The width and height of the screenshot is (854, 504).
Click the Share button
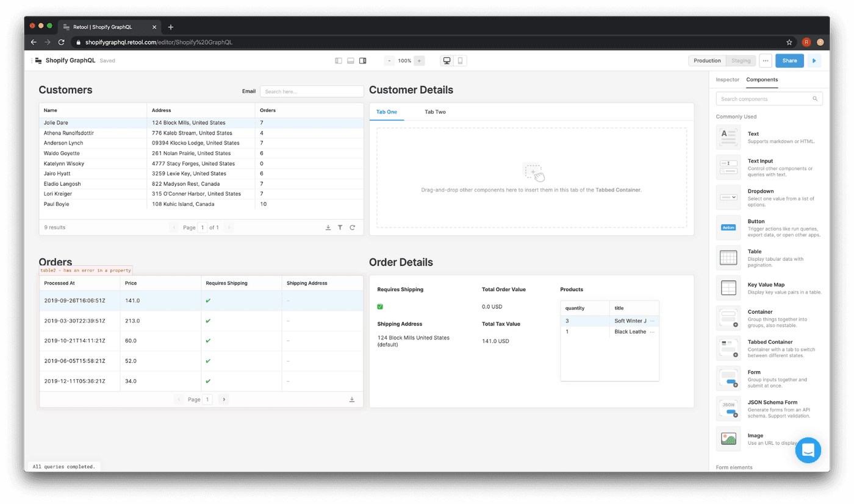point(789,61)
